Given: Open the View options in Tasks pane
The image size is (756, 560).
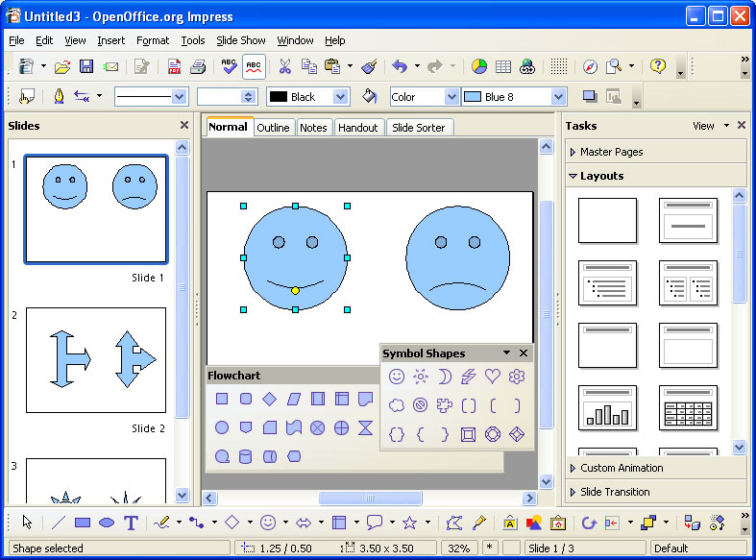Looking at the screenshot, I should [x=710, y=126].
